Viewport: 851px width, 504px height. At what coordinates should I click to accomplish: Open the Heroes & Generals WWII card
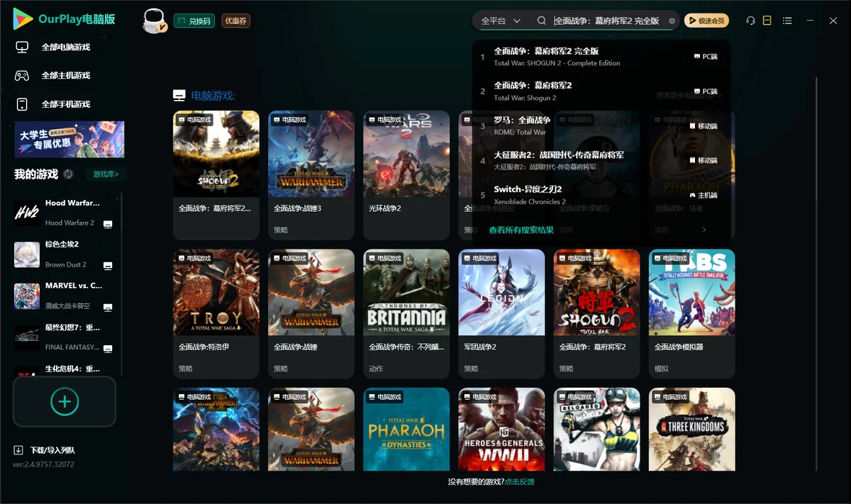click(501, 430)
